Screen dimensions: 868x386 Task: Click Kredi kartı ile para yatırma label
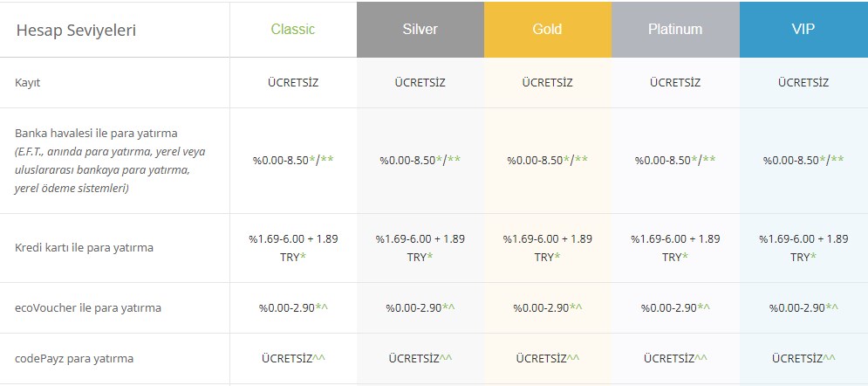point(84,247)
